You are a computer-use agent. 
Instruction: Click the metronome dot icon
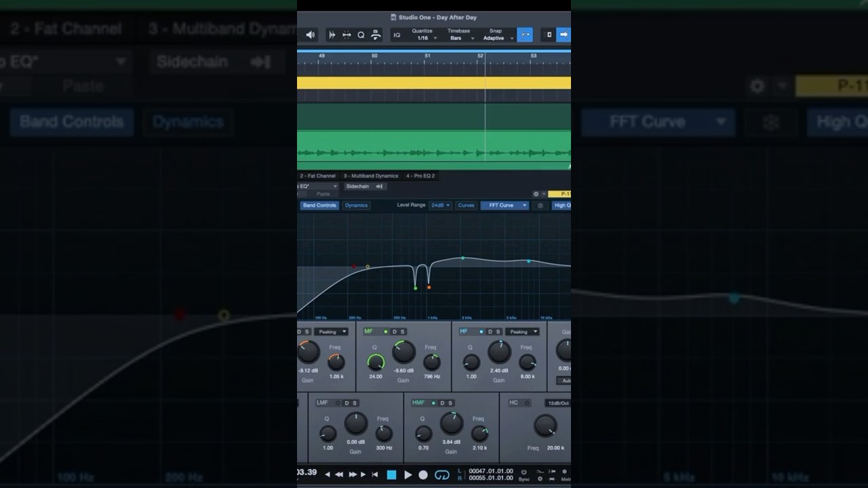(564, 472)
